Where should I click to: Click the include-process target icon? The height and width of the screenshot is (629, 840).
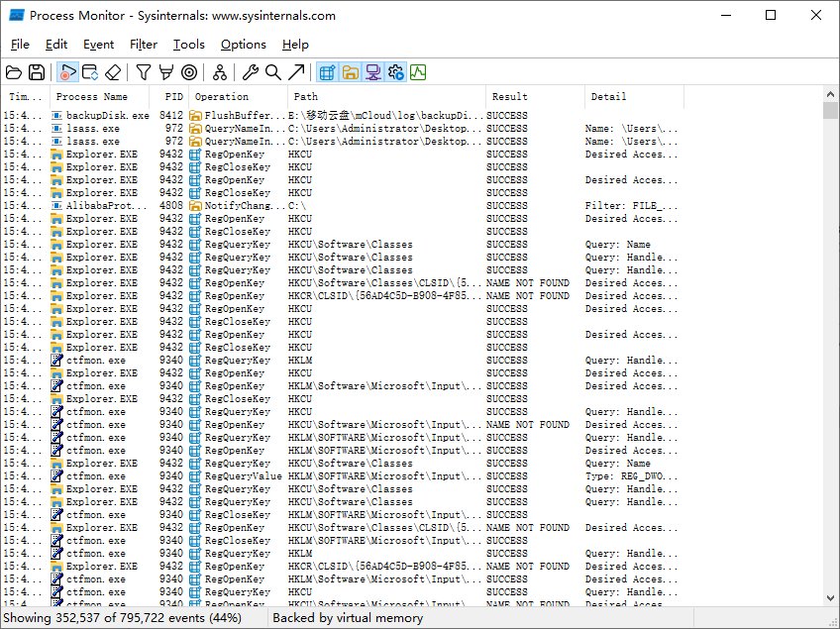click(x=189, y=72)
